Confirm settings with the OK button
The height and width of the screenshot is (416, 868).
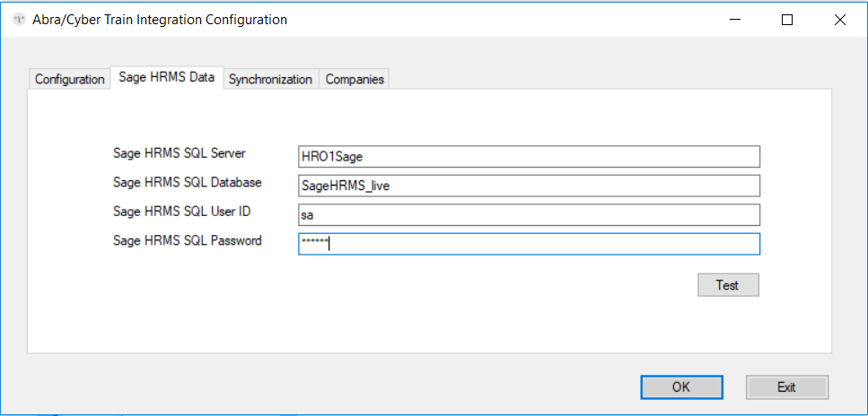point(681,387)
